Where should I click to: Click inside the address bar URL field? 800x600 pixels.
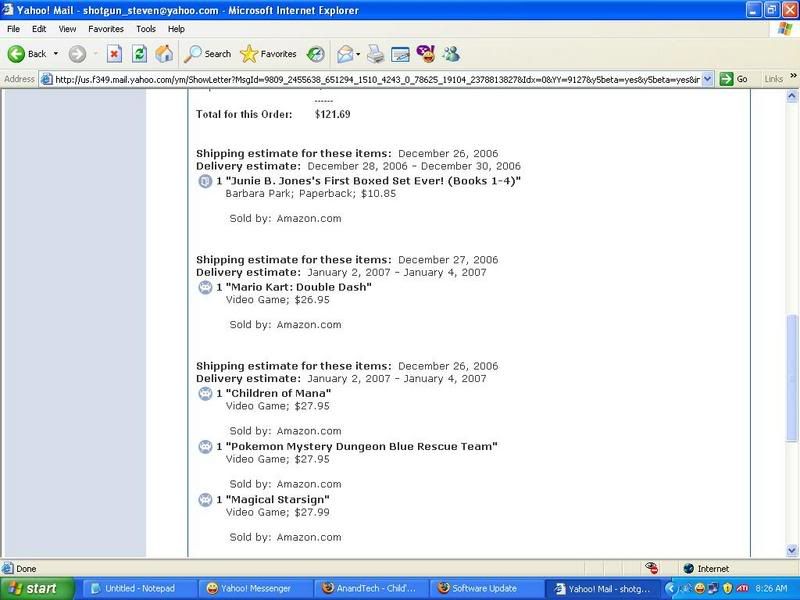tap(377, 79)
